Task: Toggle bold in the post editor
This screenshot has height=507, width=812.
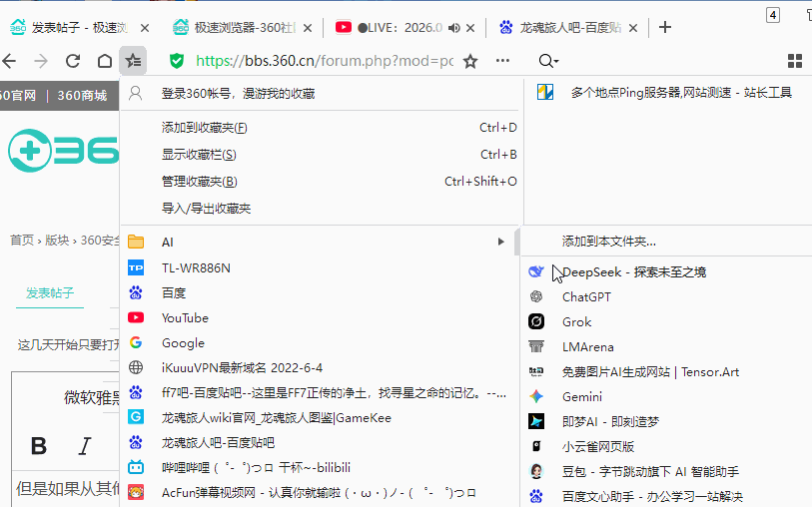Action: tap(39, 445)
